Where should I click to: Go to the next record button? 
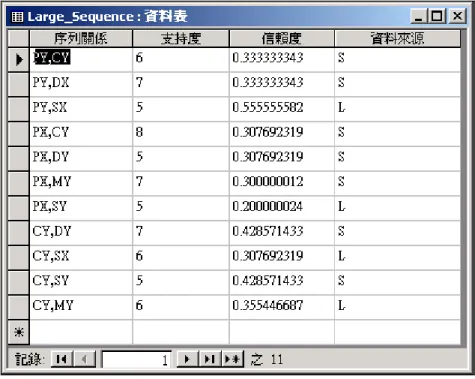click(x=187, y=359)
